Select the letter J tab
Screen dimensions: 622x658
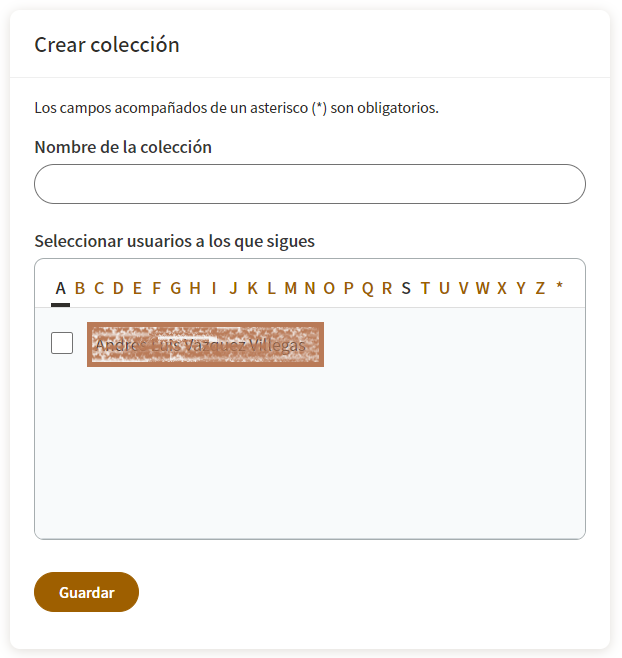tap(233, 288)
